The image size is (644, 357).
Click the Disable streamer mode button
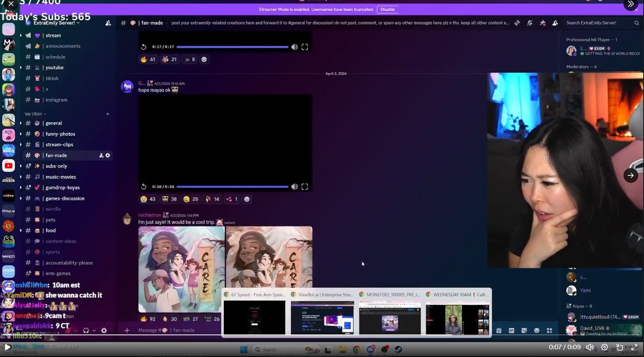(387, 9)
